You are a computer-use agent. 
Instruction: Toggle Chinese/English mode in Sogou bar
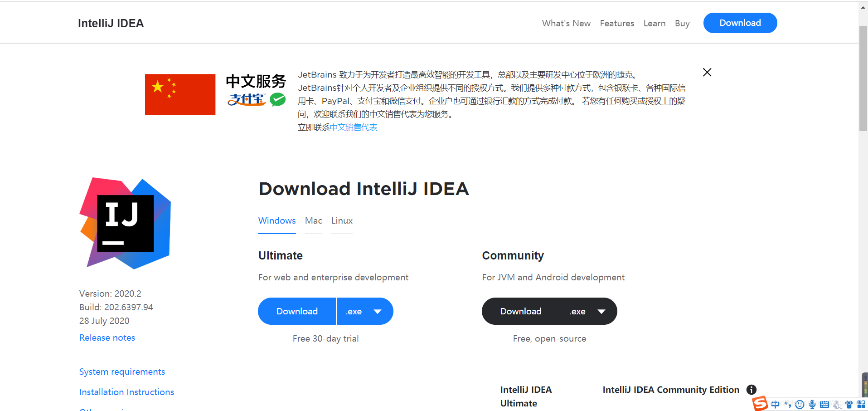[x=775, y=404]
